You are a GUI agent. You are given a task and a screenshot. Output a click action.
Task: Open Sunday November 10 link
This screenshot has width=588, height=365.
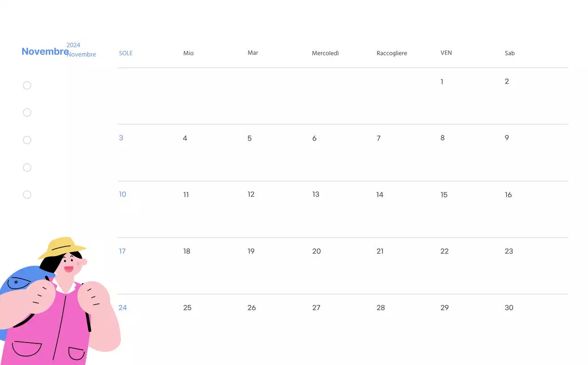point(122,194)
